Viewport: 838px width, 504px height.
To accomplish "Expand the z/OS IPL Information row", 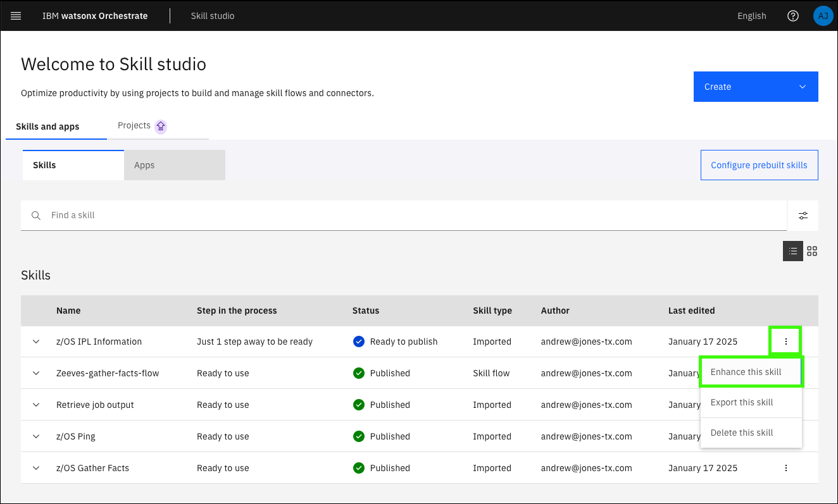I will pyautogui.click(x=36, y=341).
